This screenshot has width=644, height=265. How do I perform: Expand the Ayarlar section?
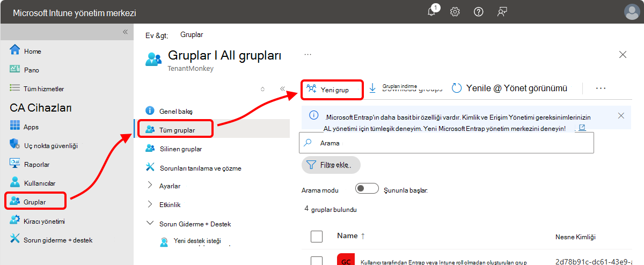tap(170, 186)
